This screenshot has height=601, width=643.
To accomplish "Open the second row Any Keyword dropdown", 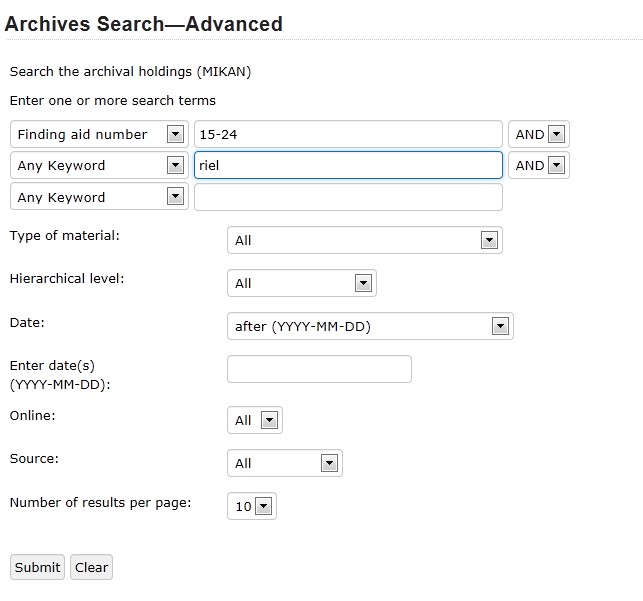I will coord(99,165).
